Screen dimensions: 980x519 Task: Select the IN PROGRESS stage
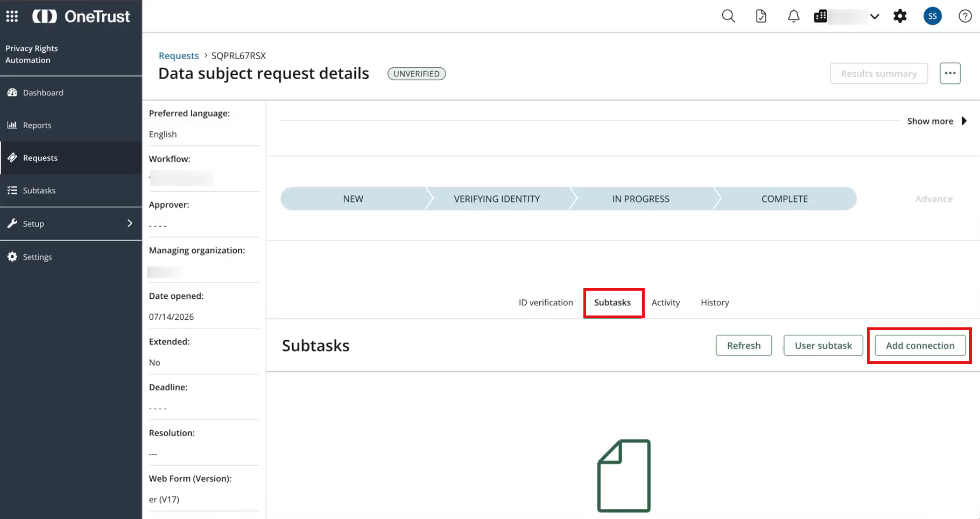641,199
